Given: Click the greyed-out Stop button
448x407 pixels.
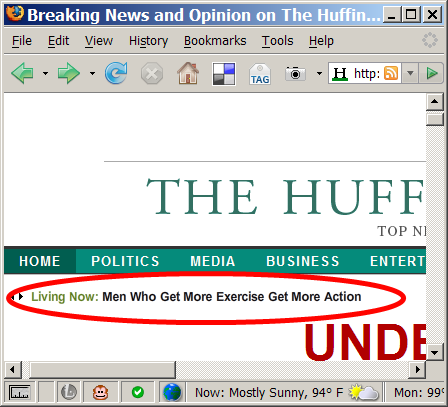Looking at the screenshot, I should tap(152, 73).
